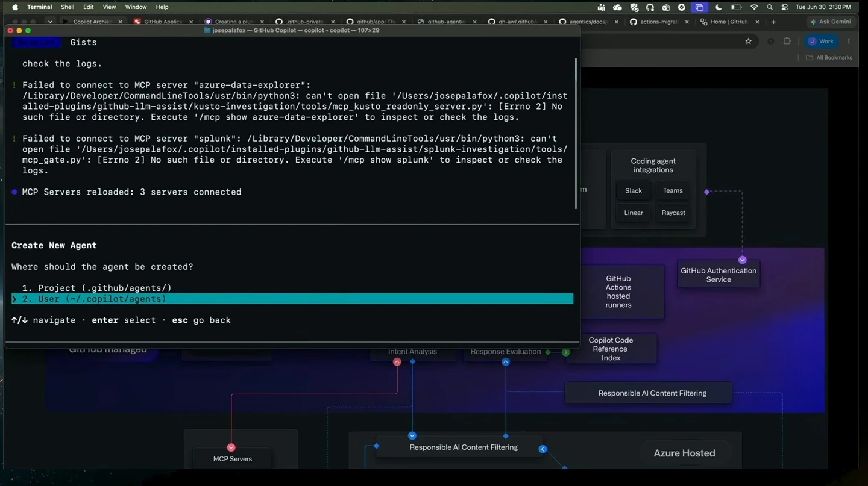Open the Wi-Fi status icon
868x486 pixels.
pyautogui.click(x=754, y=7)
